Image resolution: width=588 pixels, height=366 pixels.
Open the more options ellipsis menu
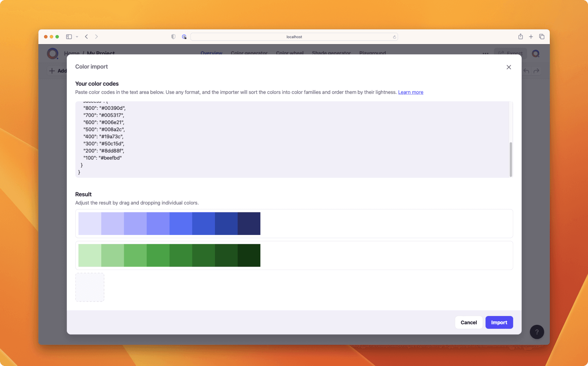[485, 53]
